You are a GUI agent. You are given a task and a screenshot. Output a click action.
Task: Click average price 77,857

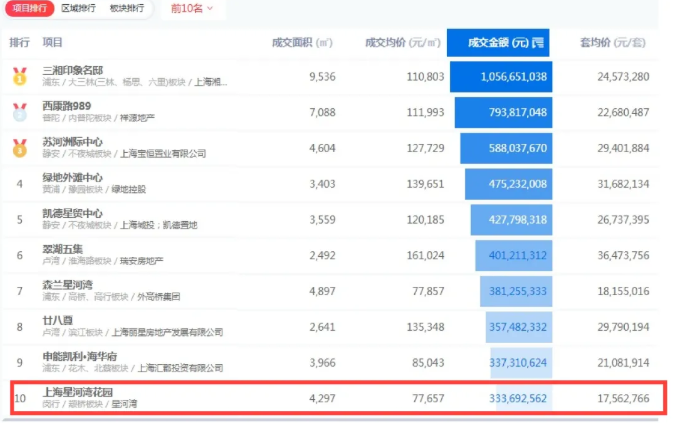click(x=428, y=291)
